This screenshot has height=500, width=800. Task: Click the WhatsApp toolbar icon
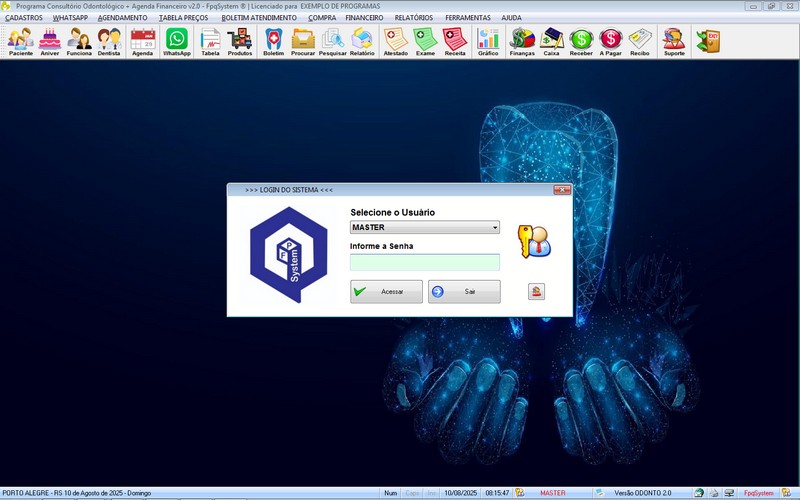click(x=177, y=41)
